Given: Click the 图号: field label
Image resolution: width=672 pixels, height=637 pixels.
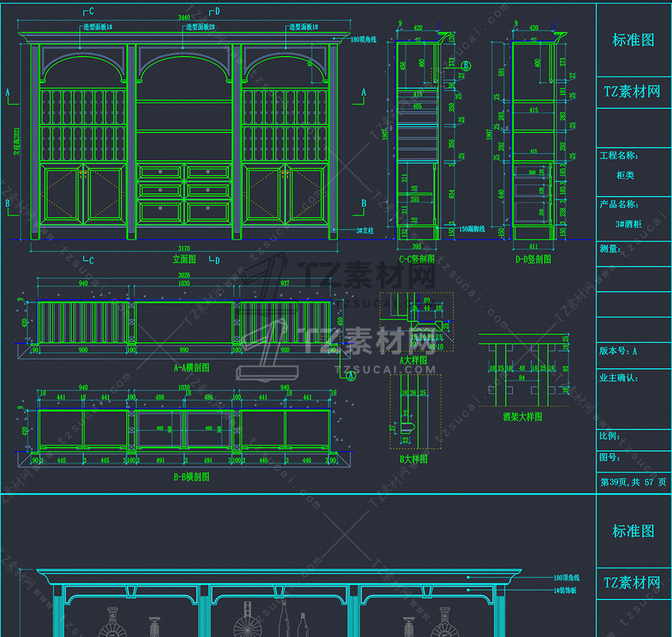Looking at the screenshot, I should tap(610, 457).
